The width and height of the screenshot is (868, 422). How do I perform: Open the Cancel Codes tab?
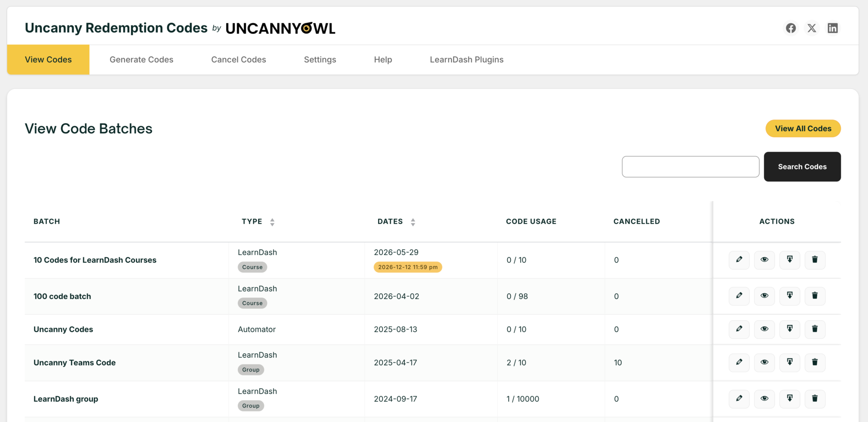pos(239,60)
